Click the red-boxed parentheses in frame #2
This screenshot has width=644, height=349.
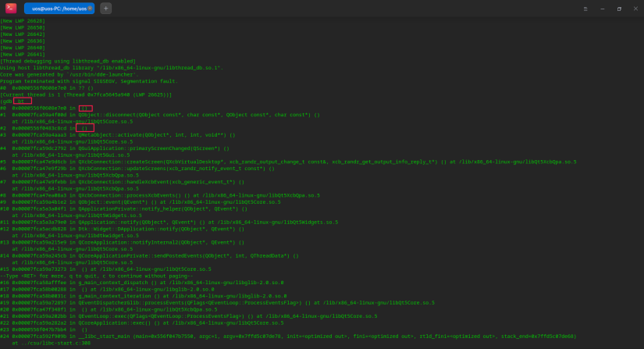85,127
